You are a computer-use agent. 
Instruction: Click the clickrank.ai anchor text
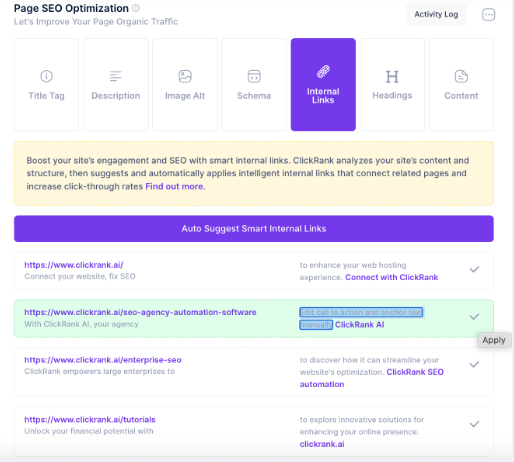coord(322,444)
